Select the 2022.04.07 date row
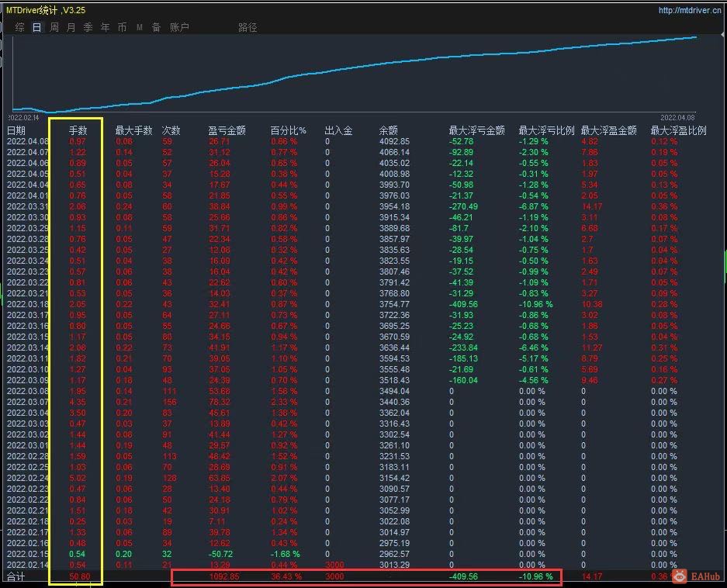This screenshot has width=727, height=588. pyautogui.click(x=27, y=152)
